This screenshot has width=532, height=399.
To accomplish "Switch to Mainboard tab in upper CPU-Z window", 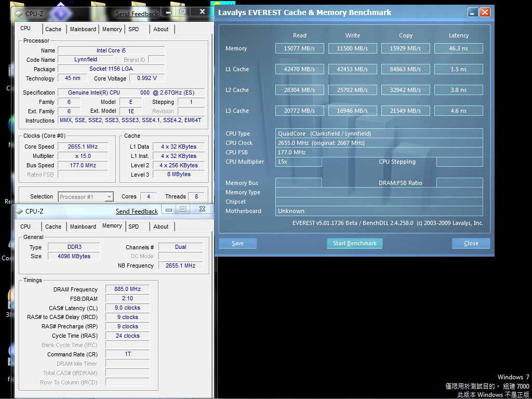I will 83,29.
